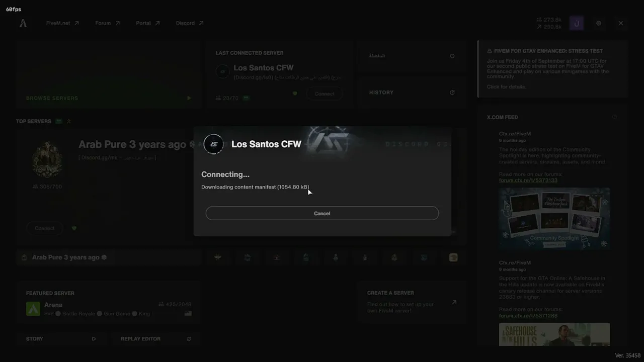Toggle favorite heart on the Last Connected Server card
Image resolution: width=644 pixels, height=362 pixels.
click(295, 94)
